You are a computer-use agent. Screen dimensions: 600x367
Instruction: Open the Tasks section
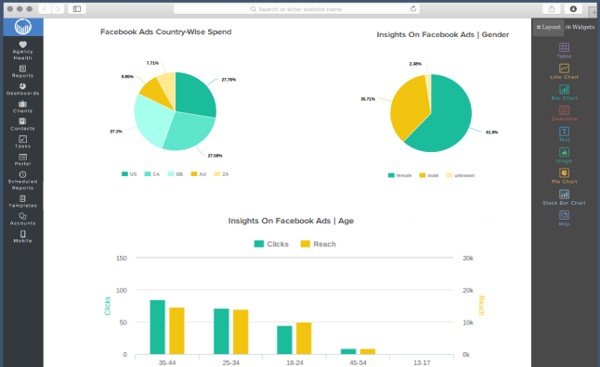click(x=23, y=142)
